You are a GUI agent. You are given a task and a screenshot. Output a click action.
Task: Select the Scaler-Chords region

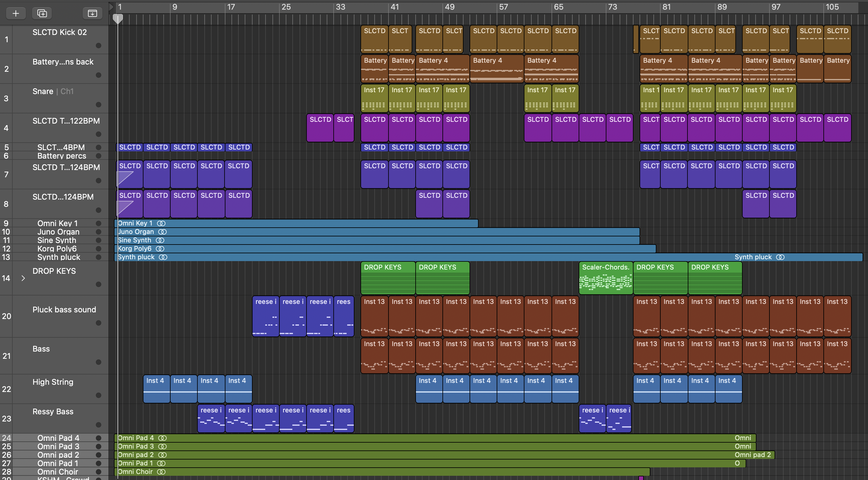click(605, 280)
